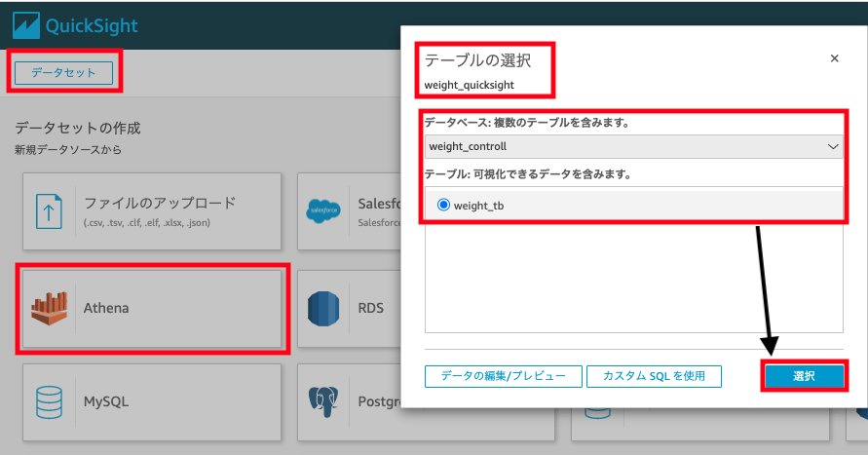Close the テーブルの選択 dialog

834,58
